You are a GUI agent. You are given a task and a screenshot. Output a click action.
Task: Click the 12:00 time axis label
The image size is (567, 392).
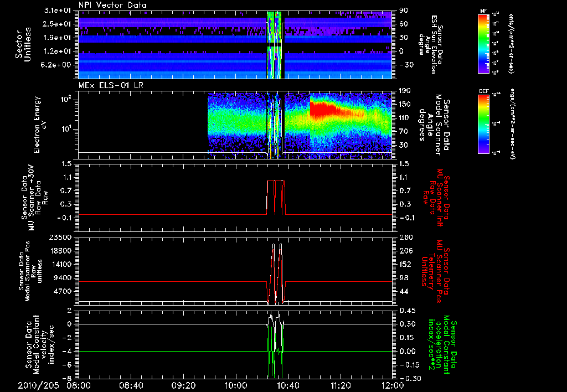[x=393, y=386]
